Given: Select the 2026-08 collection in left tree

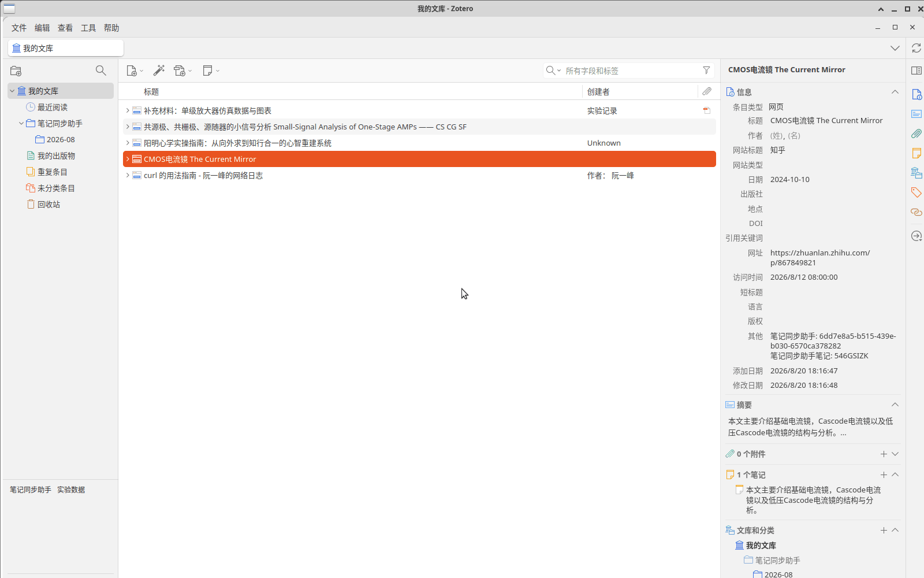Looking at the screenshot, I should click(61, 139).
